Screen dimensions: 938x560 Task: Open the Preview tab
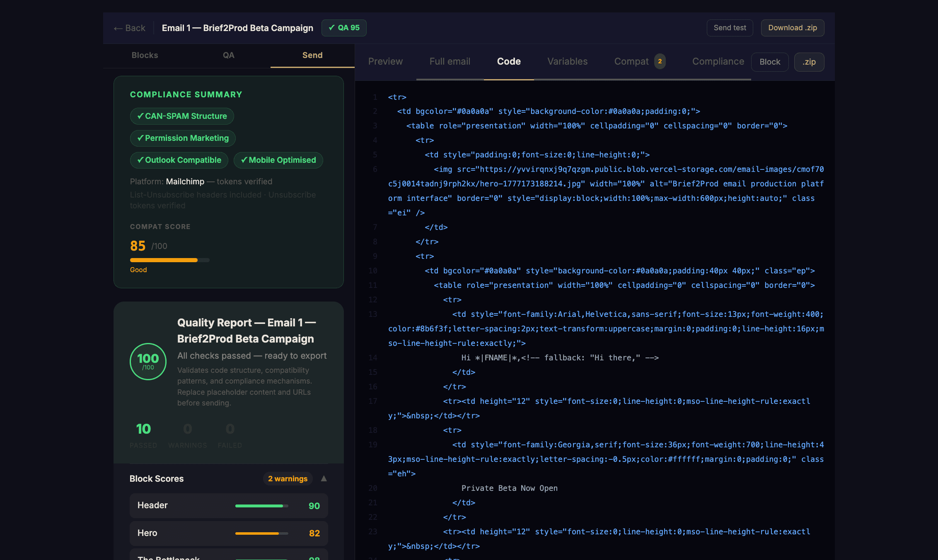click(385, 61)
